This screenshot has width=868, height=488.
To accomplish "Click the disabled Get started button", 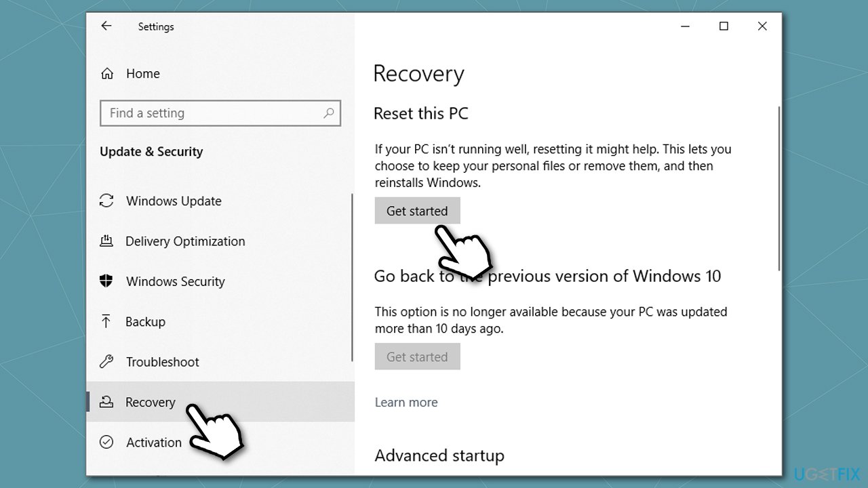I will click(417, 357).
